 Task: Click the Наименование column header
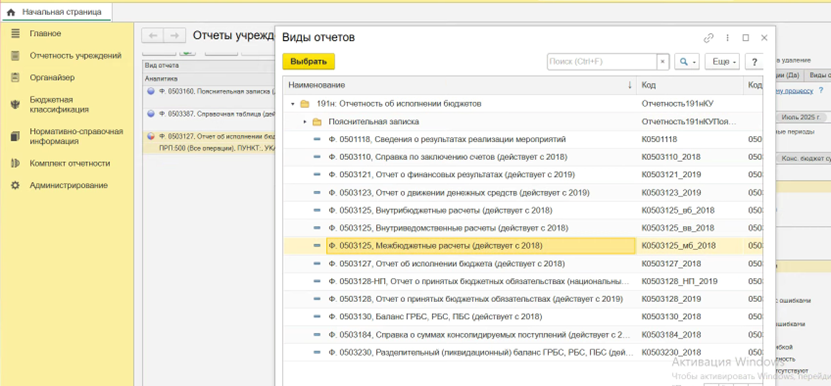coord(460,85)
